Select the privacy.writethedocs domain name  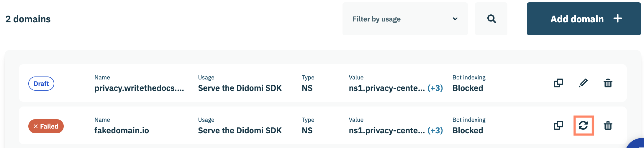coord(139,88)
